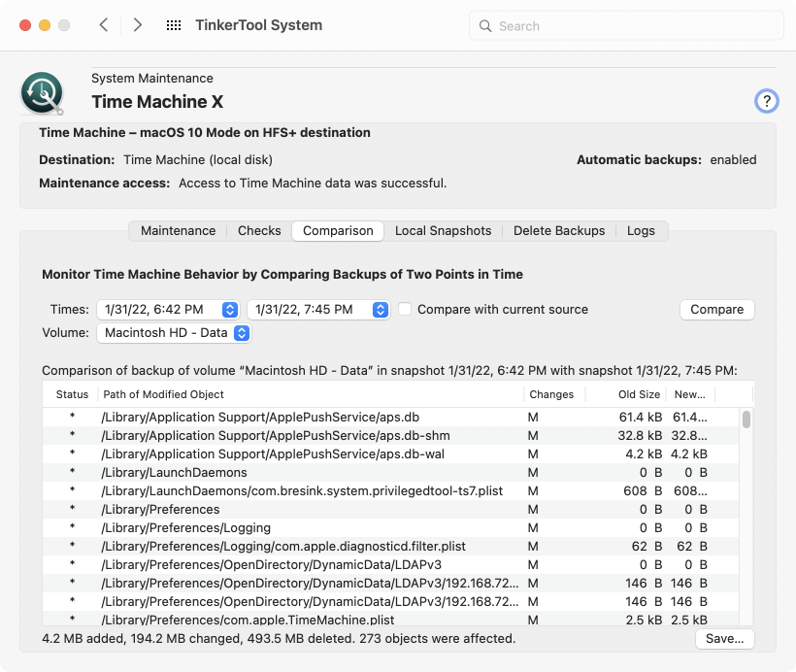This screenshot has height=672, width=796.
Task: Sort by the Changes column header
Action: click(x=554, y=394)
